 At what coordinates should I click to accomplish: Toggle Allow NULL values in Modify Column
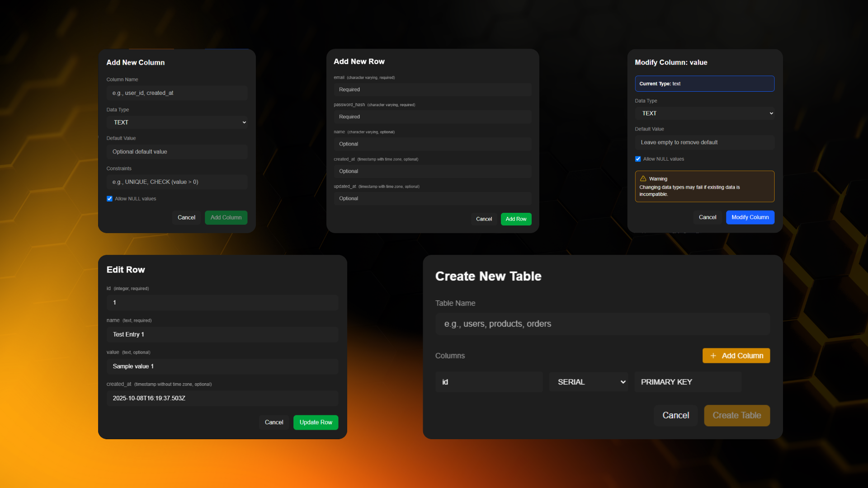tap(638, 159)
